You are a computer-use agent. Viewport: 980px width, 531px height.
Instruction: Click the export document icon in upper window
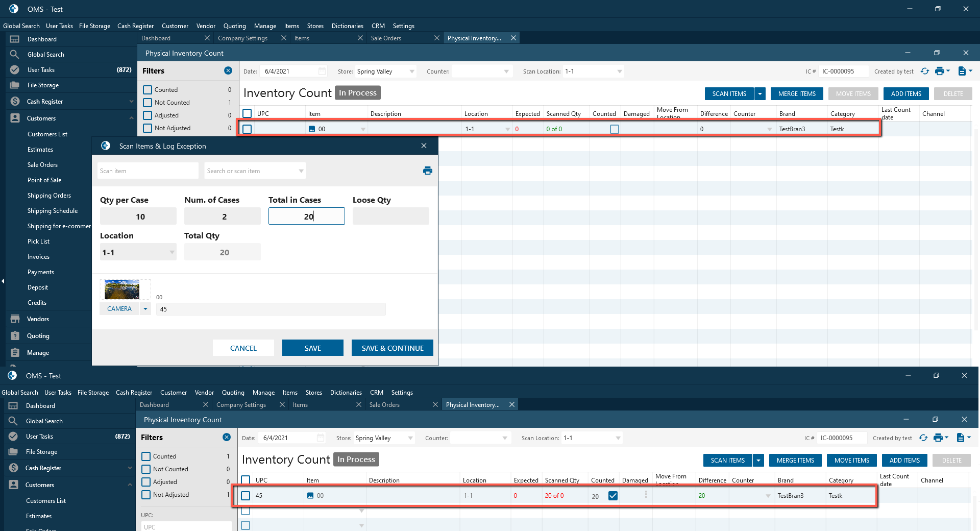click(962, 71)
